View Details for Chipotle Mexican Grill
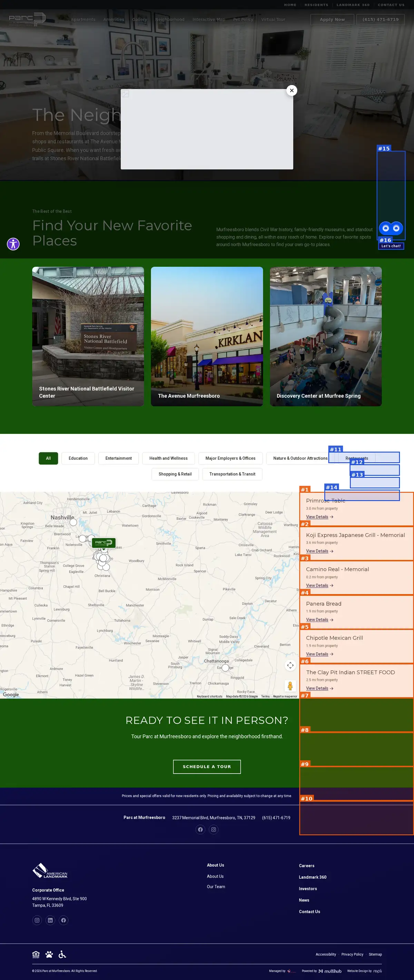This screenshot has height=980, width=414. coord(319,654)
